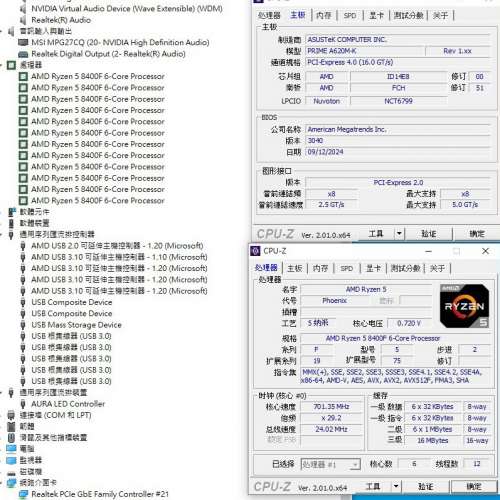Click the 監視器 monitor category icon
500x500 pixels.
[11, 460]
